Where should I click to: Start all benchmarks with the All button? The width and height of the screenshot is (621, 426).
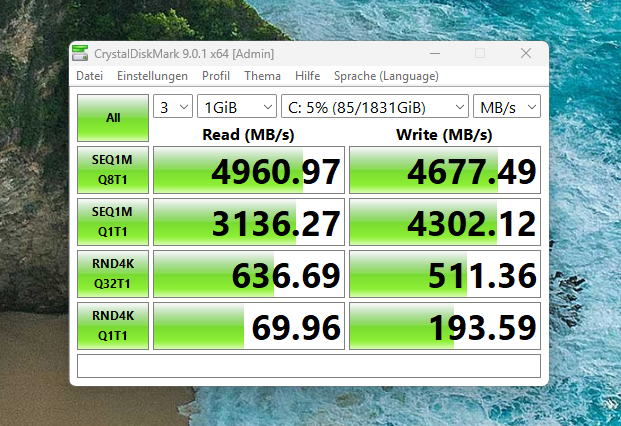[x=113, y=118]
